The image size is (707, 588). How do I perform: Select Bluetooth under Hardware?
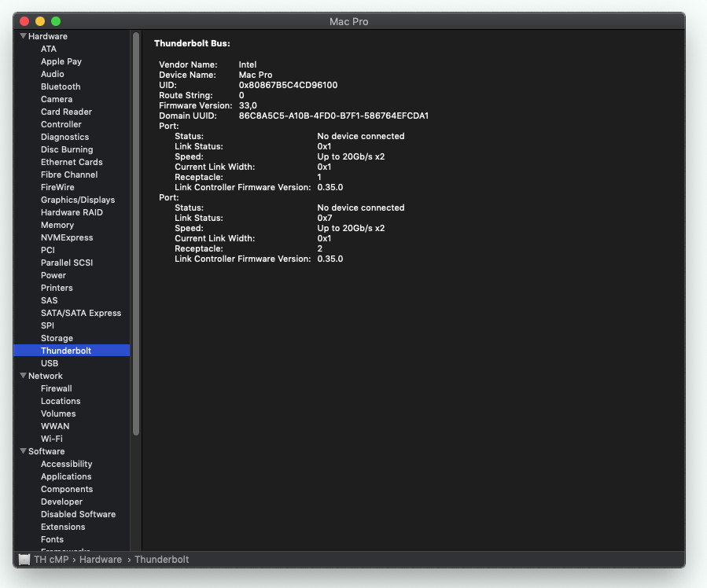pos(61,86)
